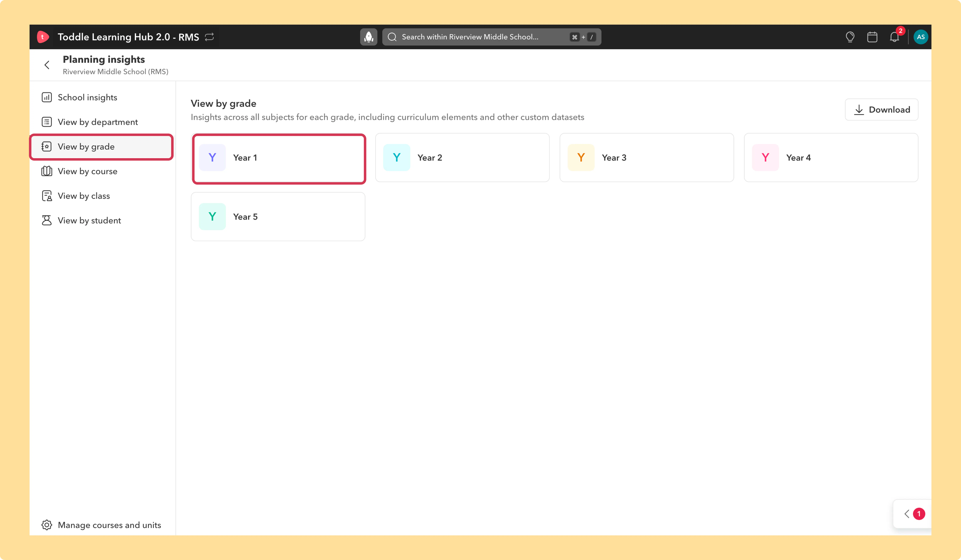This screenshot has width=961, height=560.
Task: Click the Toddle Learning Hub 2.0 - RMS title
Action: (x=129, y=37)
